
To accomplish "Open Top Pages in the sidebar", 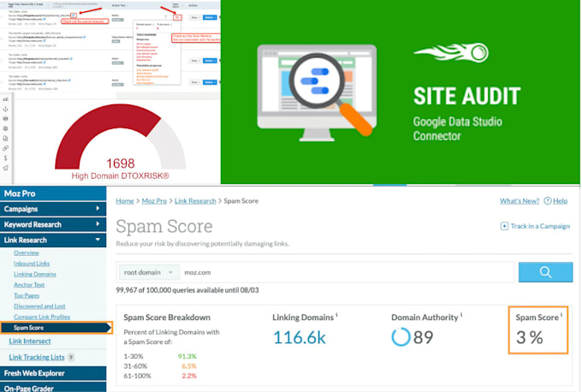I will [27, 295].
